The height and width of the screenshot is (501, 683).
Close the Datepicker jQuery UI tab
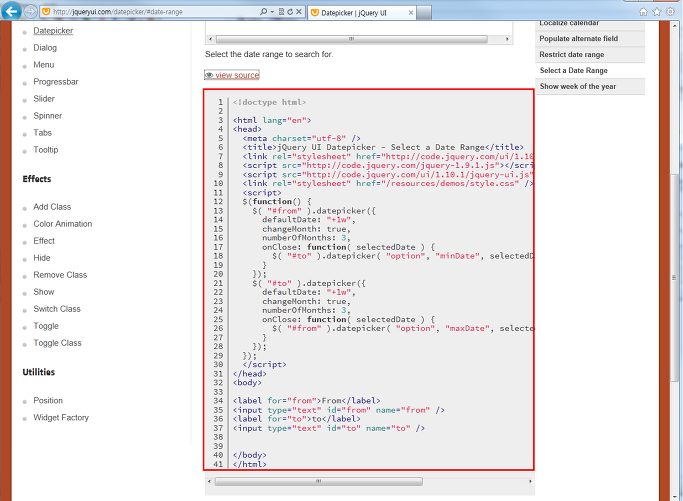pyautogui.click(x=410, y=13)
